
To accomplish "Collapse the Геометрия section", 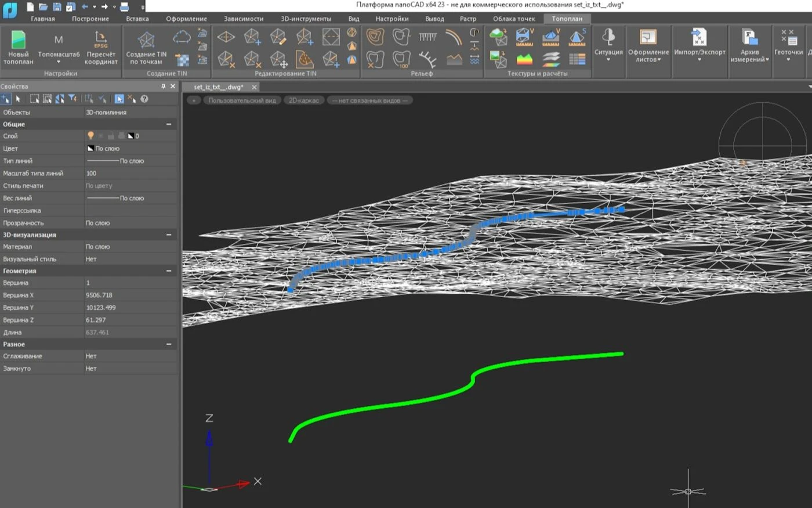I will [x=169, y=271].
